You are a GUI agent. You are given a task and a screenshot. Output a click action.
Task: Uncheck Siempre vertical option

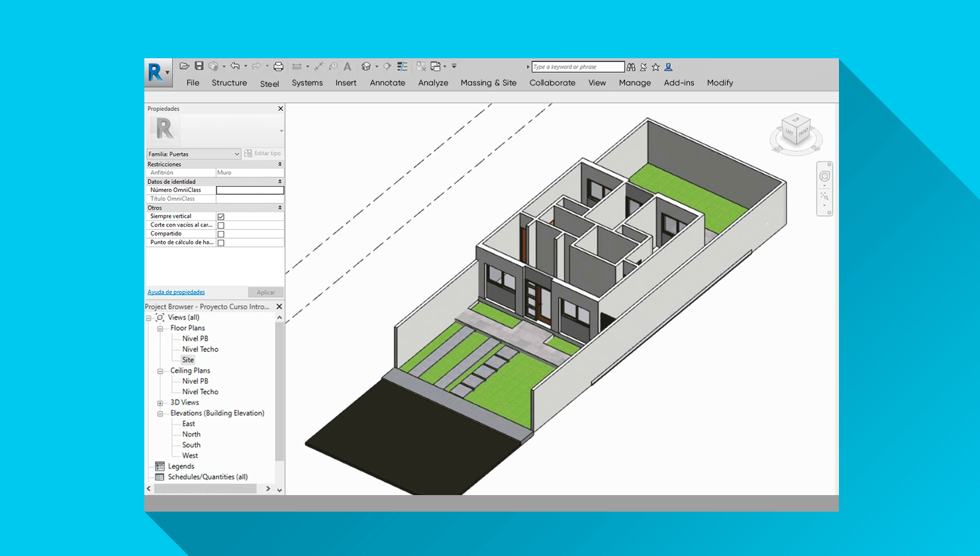coord(220,215)
